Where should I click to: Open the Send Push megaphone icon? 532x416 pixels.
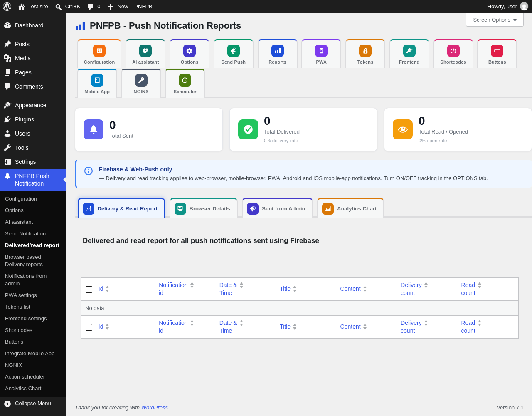tap(234, 51)
